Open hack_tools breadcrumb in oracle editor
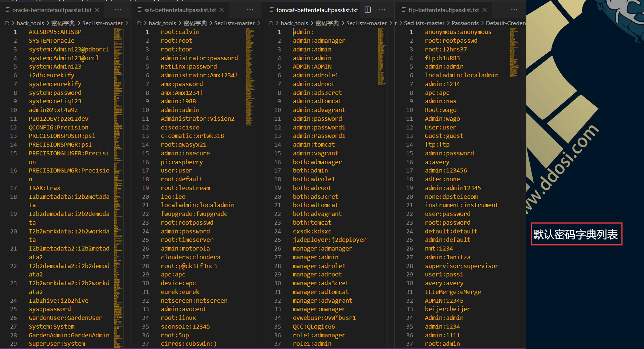This screenshot has width=644, height=349. [30, 23]
